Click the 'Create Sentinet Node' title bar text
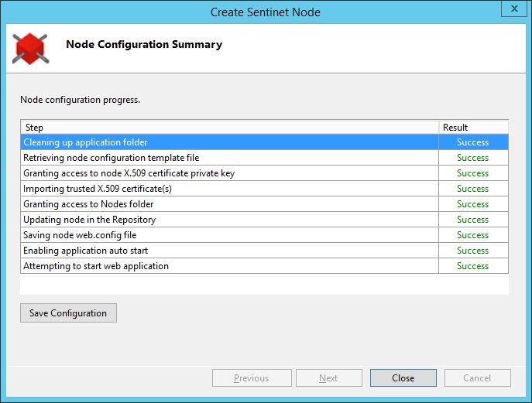532x403 pixels. (x=266, y=12)
